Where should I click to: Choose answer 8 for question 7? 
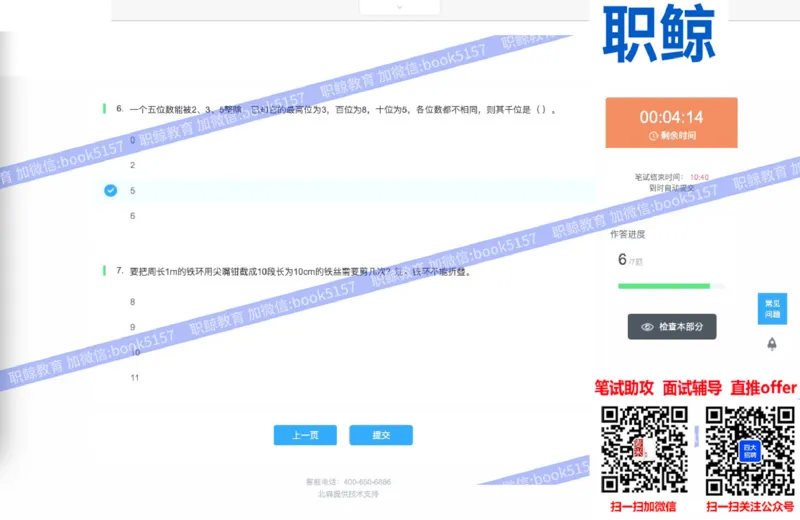[133, 302]
